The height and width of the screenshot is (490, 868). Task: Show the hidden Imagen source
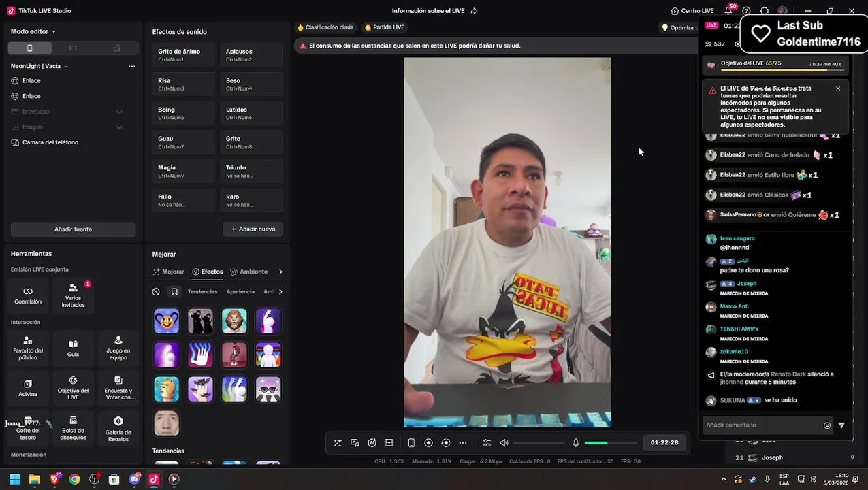click(119, 127)
